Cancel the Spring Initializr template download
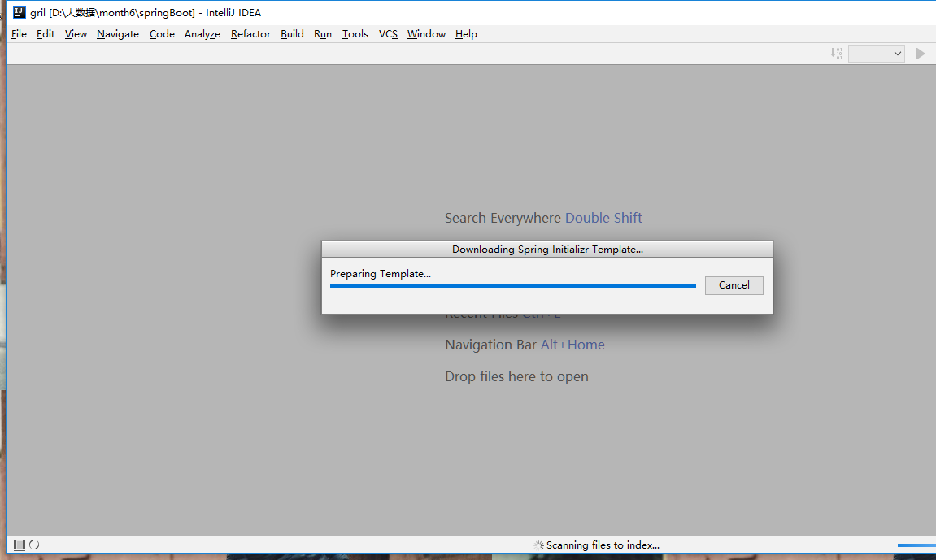This screenshot has width=936, height=560. pyautogui.click(x=734, y=285)
